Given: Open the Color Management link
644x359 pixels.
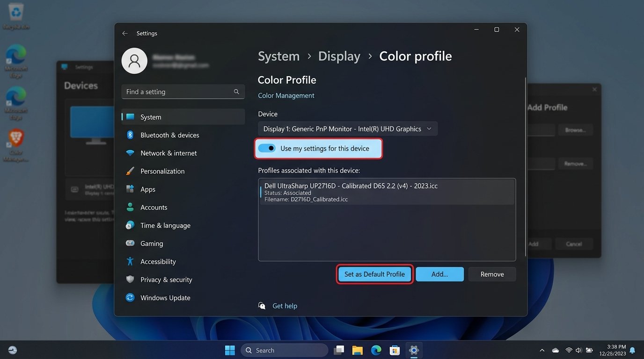Looking at the screenshot, I should (286, 95).
